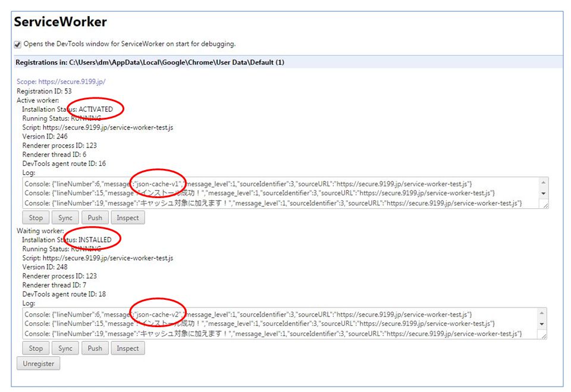
Task: Click the Active worker: label
Action: 38,100
